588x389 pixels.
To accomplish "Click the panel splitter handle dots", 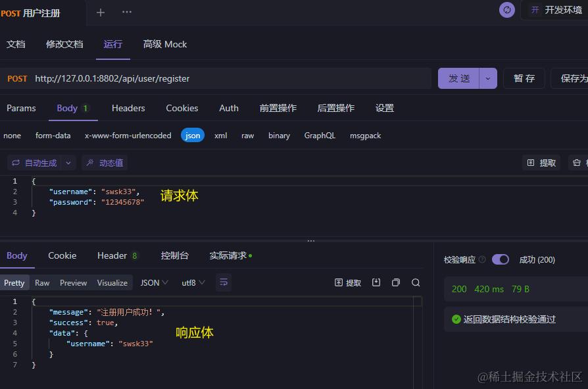I will point(311,241).
